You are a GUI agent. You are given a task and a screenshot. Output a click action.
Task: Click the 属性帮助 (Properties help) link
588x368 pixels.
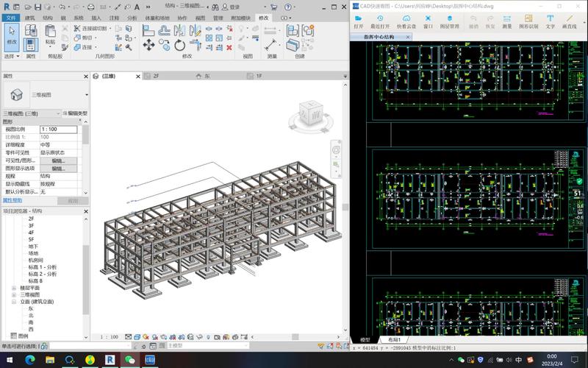pos(12,200)
